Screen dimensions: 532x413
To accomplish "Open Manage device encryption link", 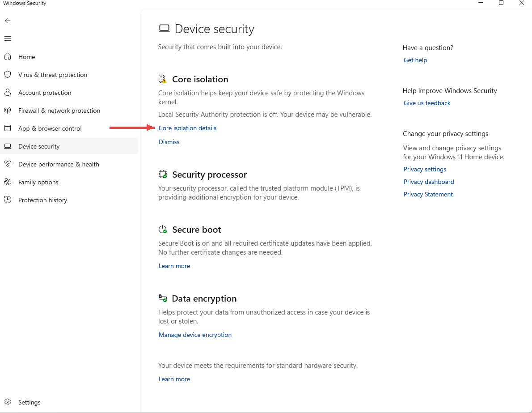I will tap(195, 335).
